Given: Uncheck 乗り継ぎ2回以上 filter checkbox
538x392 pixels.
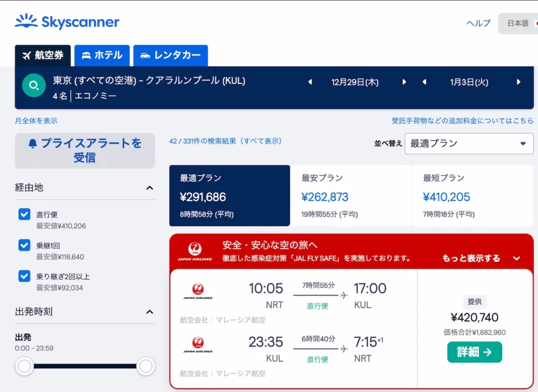Looking at the screenshot, I should 24,276.
